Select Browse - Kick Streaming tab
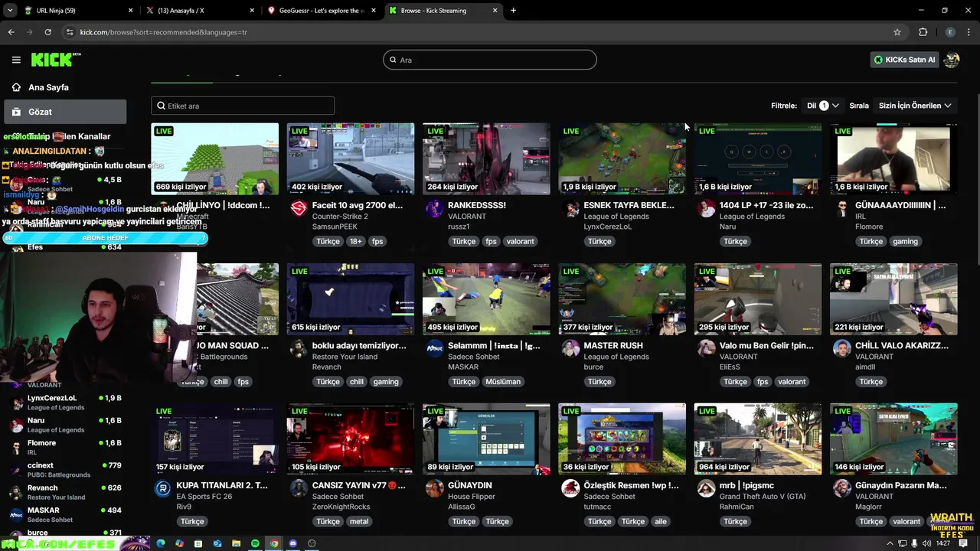980x551 pixels. [x=444, y=11]
